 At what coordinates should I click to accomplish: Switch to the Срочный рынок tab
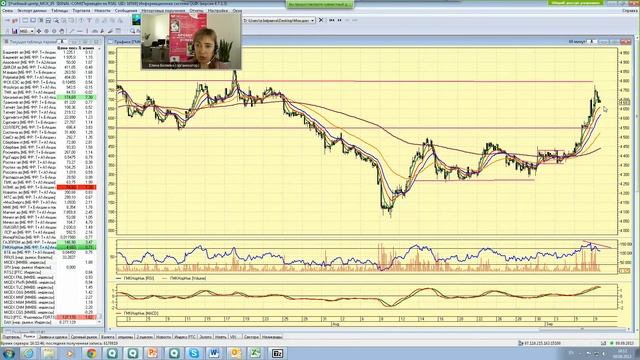84,337
